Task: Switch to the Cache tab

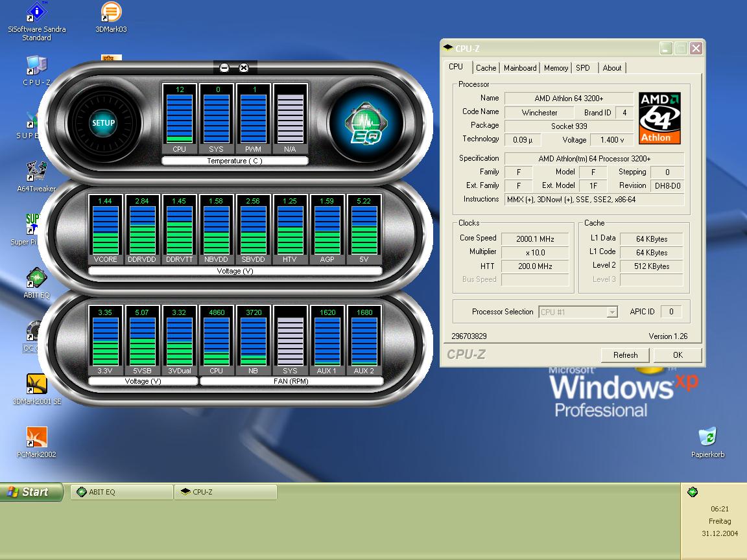Action: pos(486,68)
